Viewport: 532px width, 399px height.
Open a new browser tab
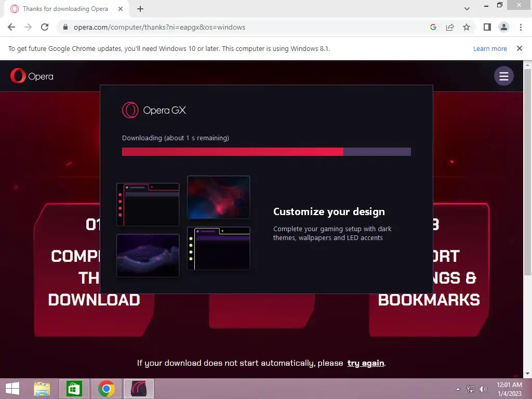tap(140, 9)
